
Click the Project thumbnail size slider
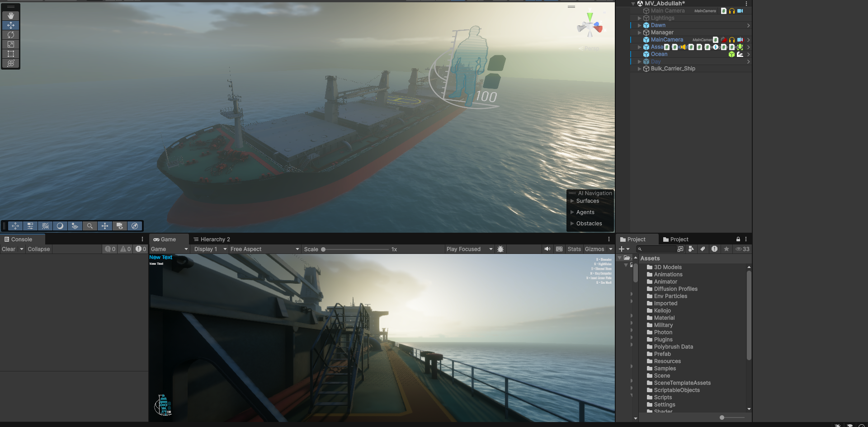coord(732,418)
